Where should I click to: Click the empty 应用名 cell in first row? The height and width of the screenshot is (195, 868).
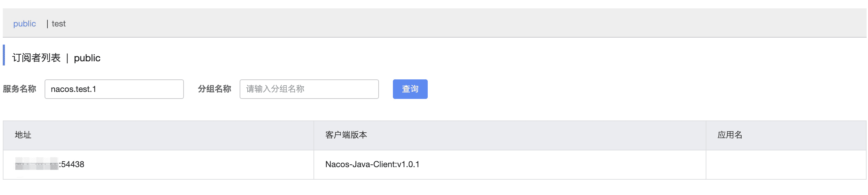coord(786,165)
